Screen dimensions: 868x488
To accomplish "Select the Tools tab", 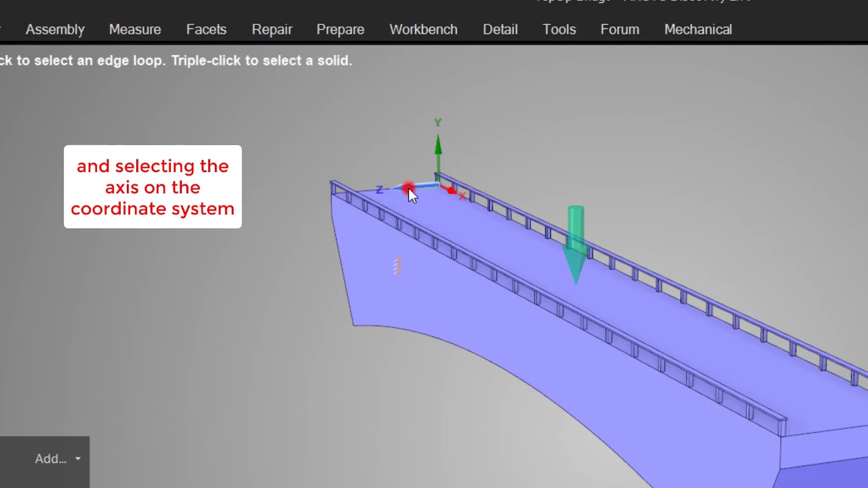I will tap(559, 30).
